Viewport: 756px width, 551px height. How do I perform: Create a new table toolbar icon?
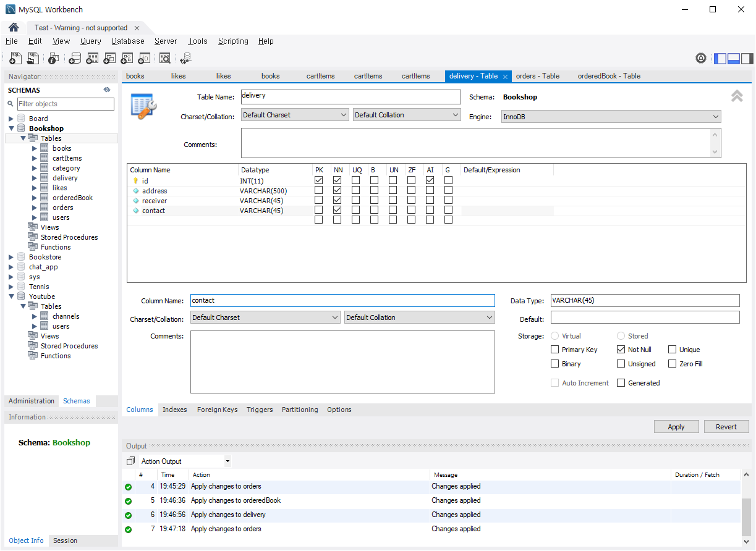[x=92, y=58]
